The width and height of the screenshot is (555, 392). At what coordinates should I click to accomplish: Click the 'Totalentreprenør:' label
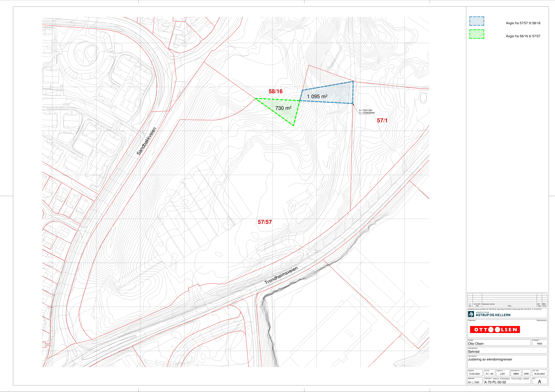pyautogui.click(x=542, y=321)
